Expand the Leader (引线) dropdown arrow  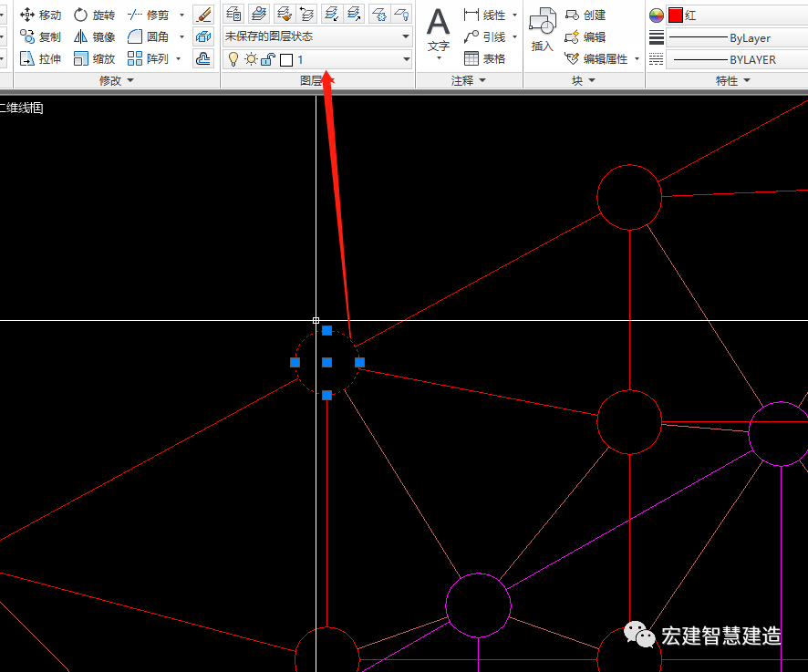[x=514, y=36]
